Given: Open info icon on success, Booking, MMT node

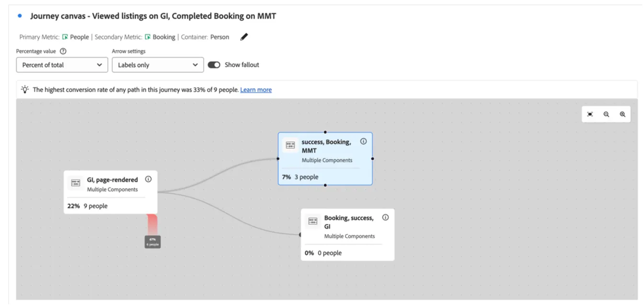Looking at the screenshot, I should pyautogui.click(x=363, y=141).
